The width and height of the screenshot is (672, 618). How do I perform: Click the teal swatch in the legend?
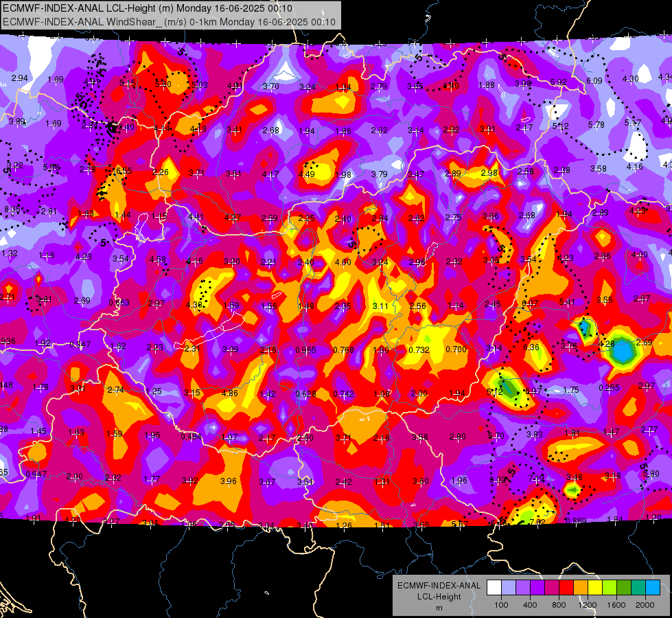coord(638,588)
